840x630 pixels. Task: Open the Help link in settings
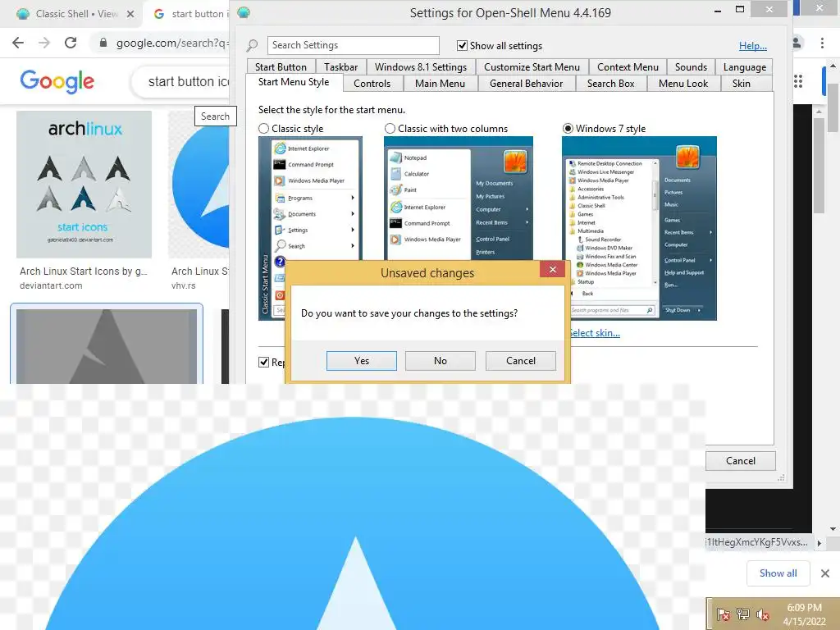tap(753, 46)
